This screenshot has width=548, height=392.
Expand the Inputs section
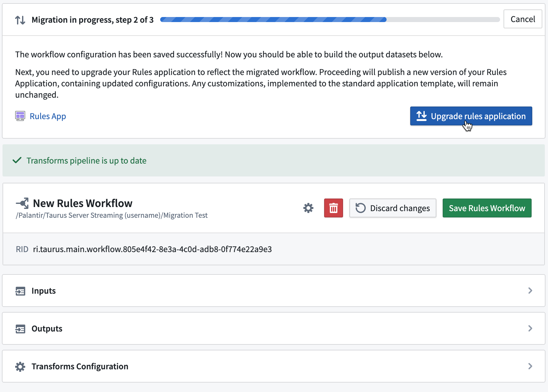tap(274, 291)
